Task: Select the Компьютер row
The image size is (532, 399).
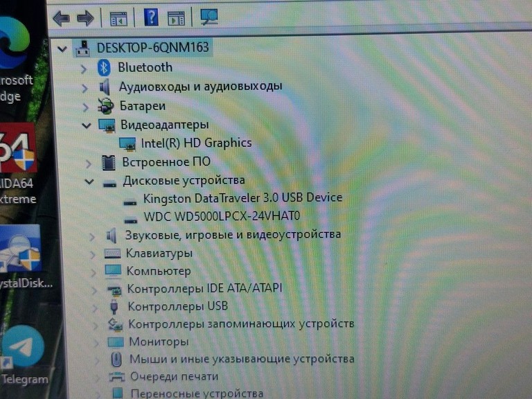Action: coord(159,271)
